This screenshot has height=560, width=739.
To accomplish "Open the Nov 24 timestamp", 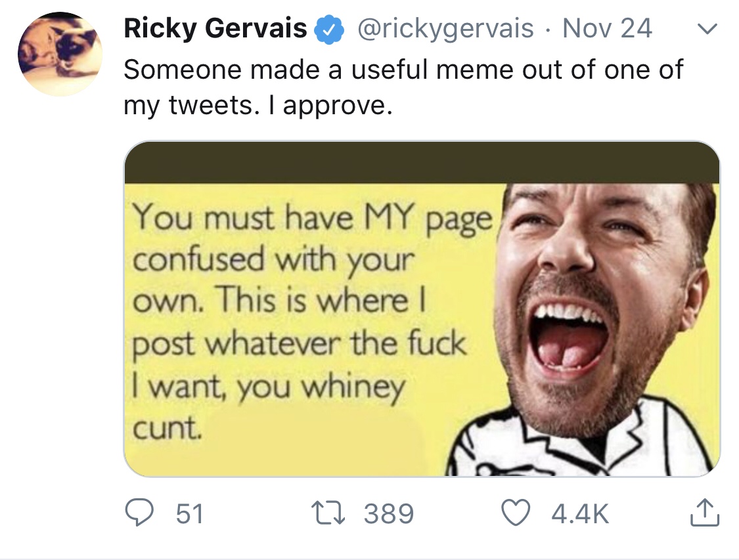I will 608,29.
